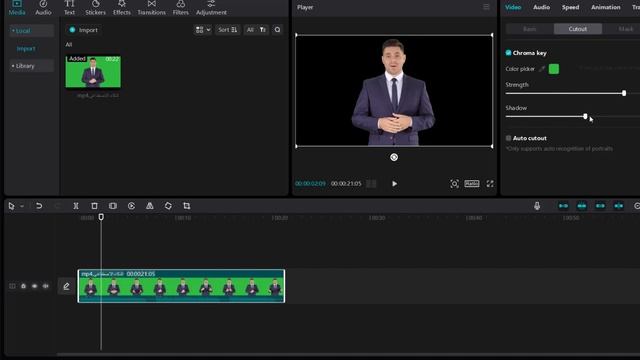Click the Strength slider handle
The image size is (640, 360).
[624, 93]
